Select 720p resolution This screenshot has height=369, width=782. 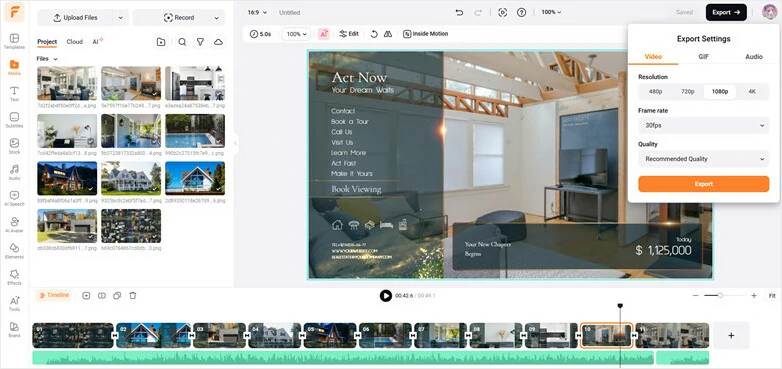coord(688,92)
